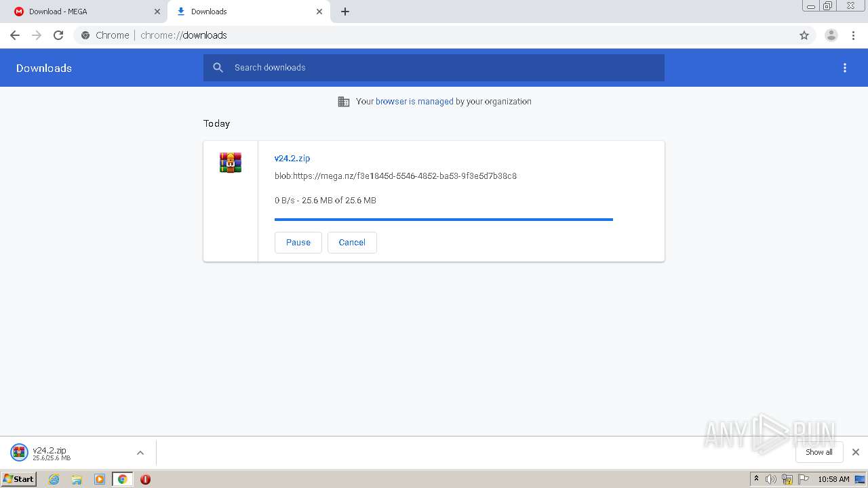Show hidden tray icons arrow
Screen dimensions: 868x488
756,479
